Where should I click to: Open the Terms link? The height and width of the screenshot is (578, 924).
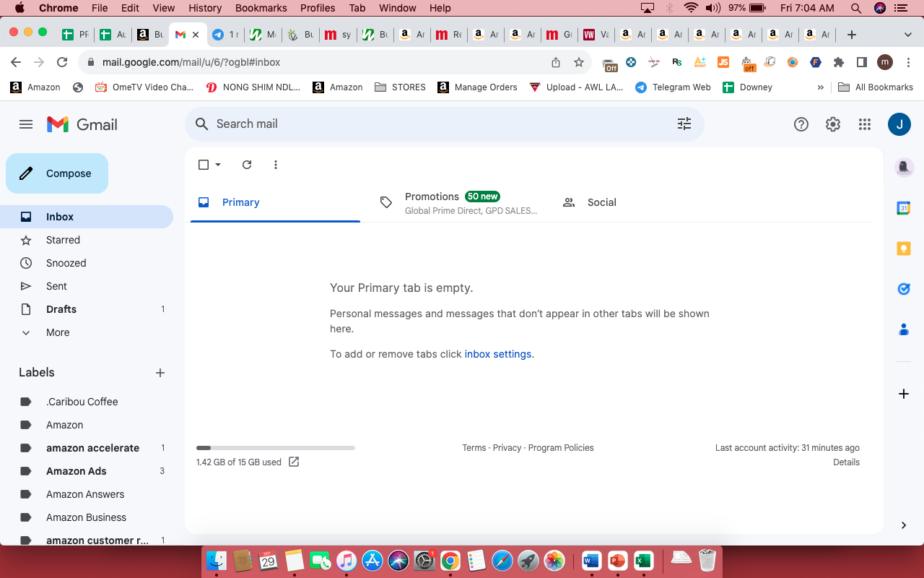(x=474, y=448)
